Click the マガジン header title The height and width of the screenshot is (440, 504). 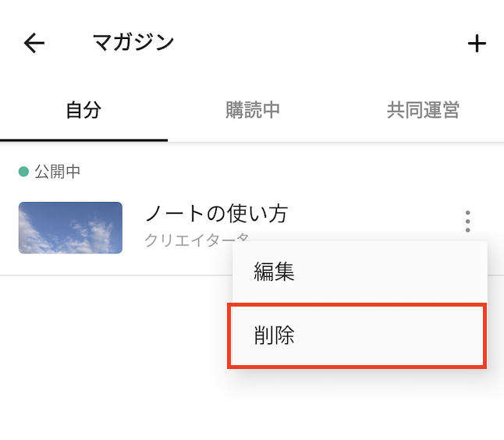[133, 43]
